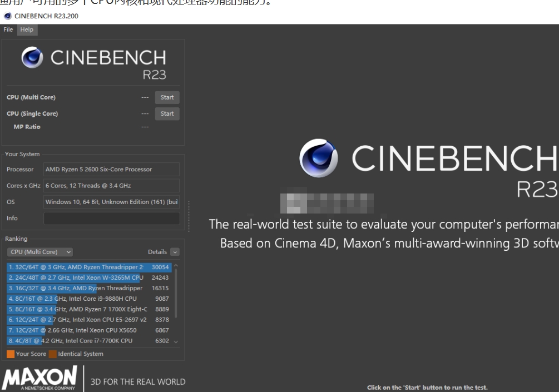Click the ranking list vertical scrollbar thumb
The width and height of the screenshot is (559, 392).
(176, 293)
